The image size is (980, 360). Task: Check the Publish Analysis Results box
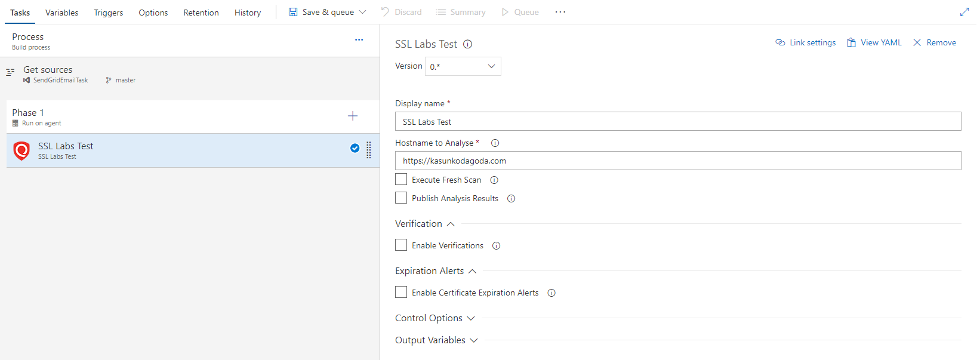pos(401,198)
